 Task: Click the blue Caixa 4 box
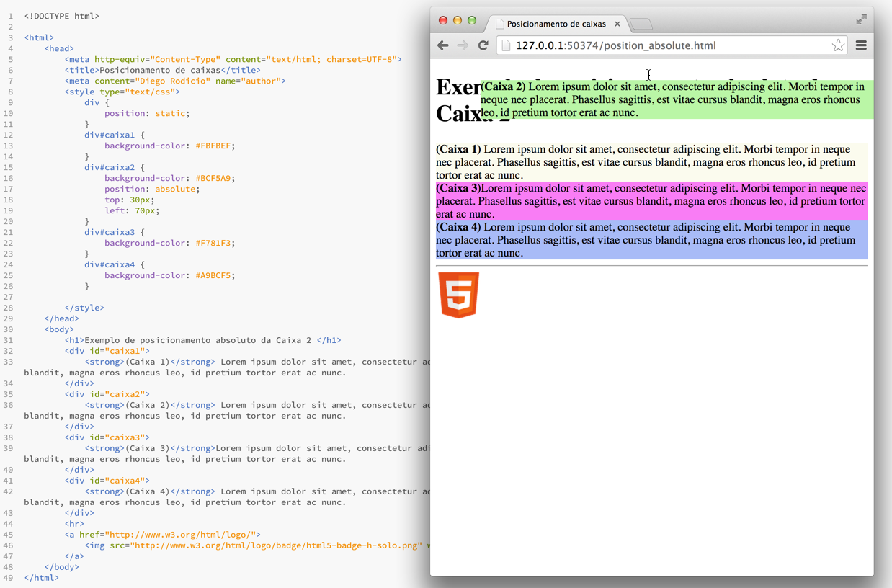point(651,240)
